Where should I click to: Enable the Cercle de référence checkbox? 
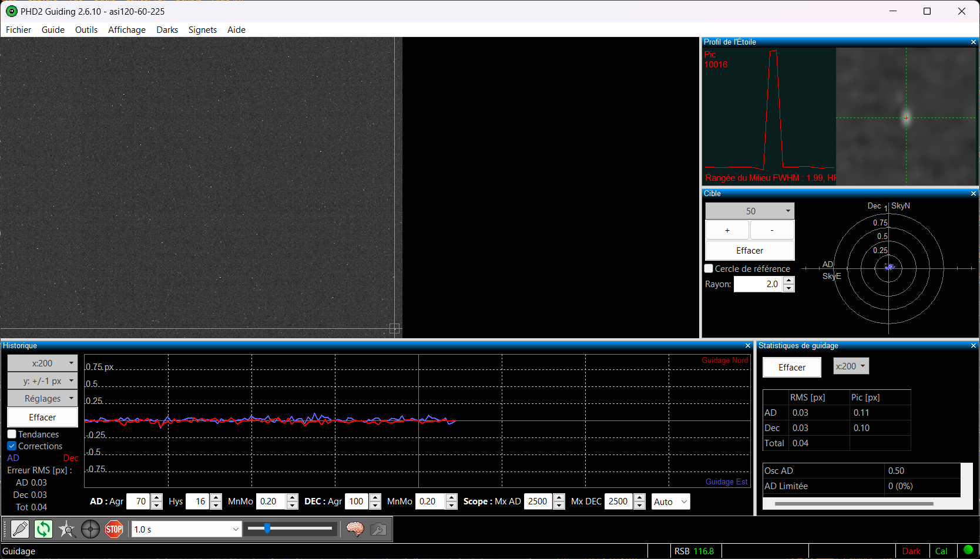pos(709,268)
